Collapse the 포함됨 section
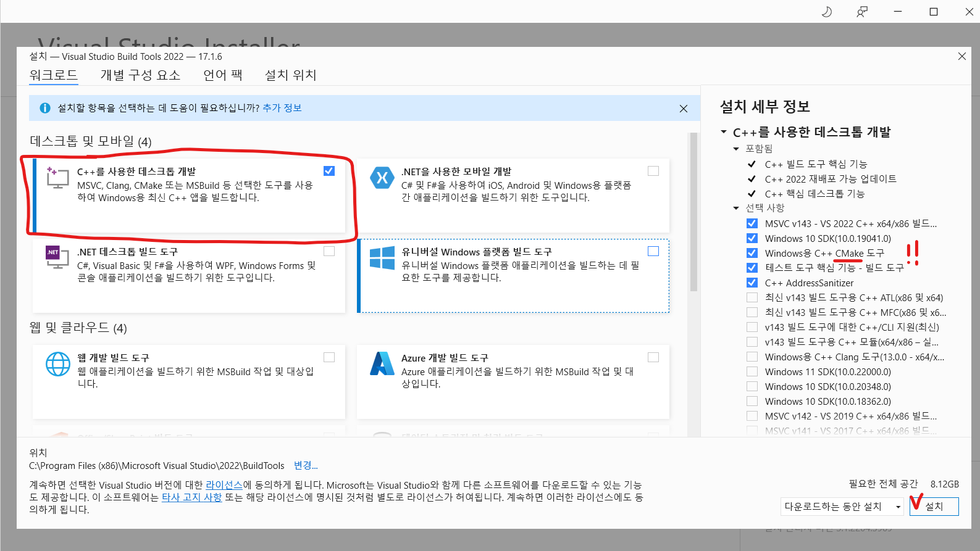 tap(736, 149)
